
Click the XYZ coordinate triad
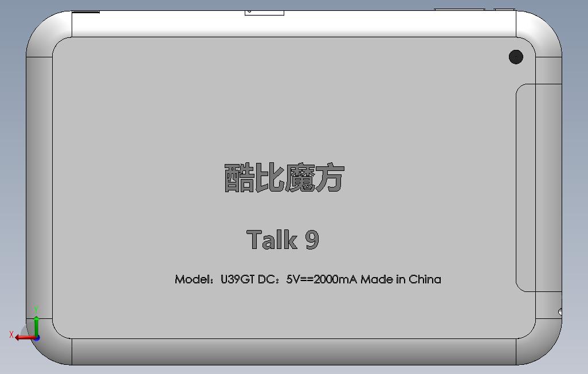(25, 325)
